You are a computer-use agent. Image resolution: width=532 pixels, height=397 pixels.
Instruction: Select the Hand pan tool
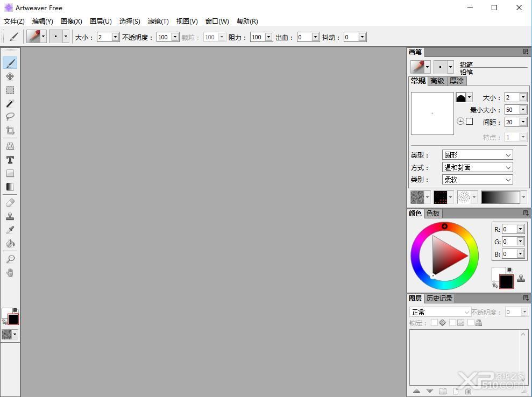tap(10, 273)
